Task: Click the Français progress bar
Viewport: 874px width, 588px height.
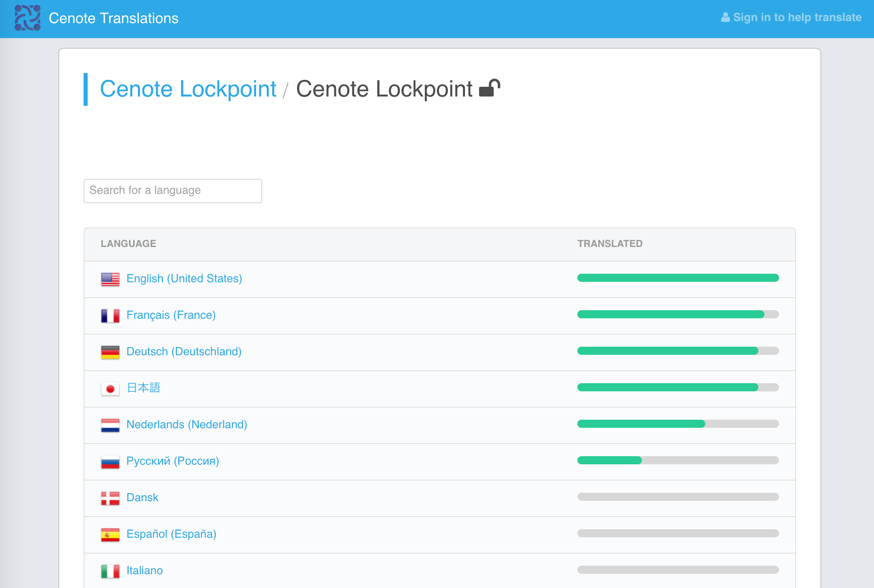Action: (678, 314)
